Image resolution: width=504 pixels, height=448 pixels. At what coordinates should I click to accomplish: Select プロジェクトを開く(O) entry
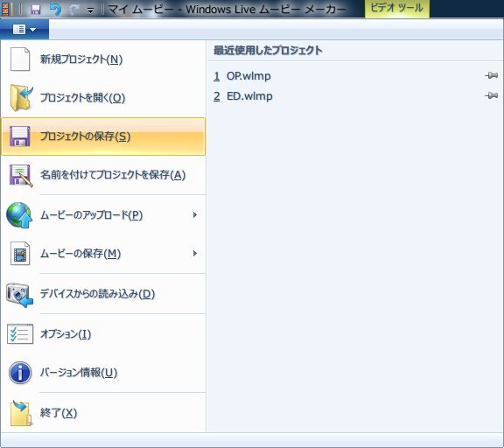pos(103,98)
